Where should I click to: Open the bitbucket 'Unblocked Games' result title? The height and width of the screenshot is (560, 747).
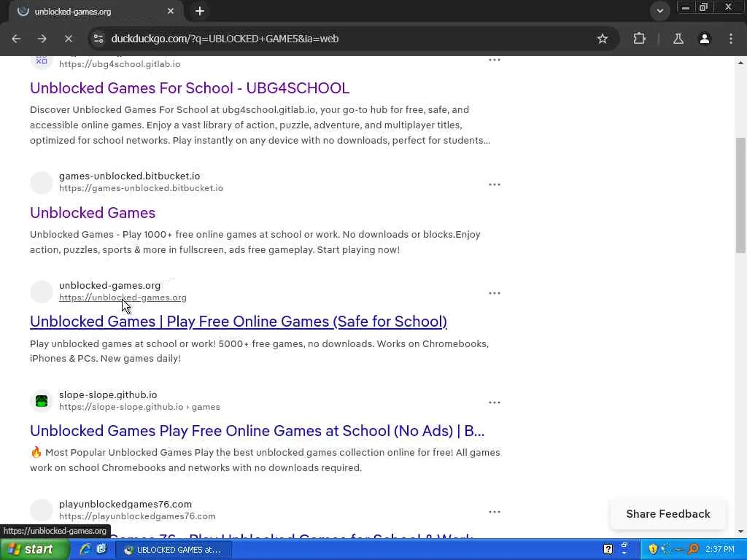93,213
